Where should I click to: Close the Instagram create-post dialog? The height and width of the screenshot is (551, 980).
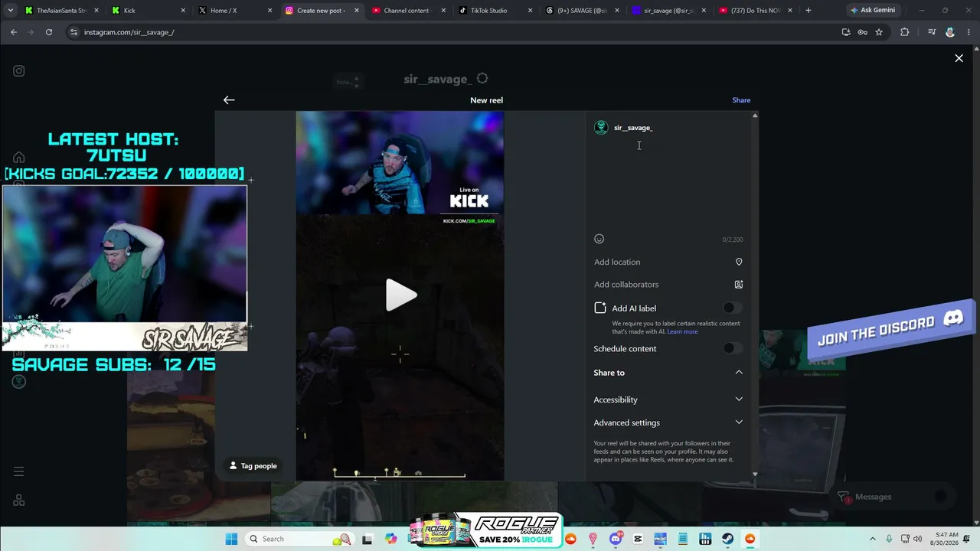pyautogui.click(x=959, y=58)
